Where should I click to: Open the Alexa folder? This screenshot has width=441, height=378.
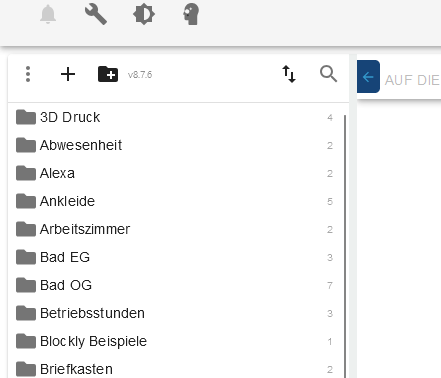(175, 173)
